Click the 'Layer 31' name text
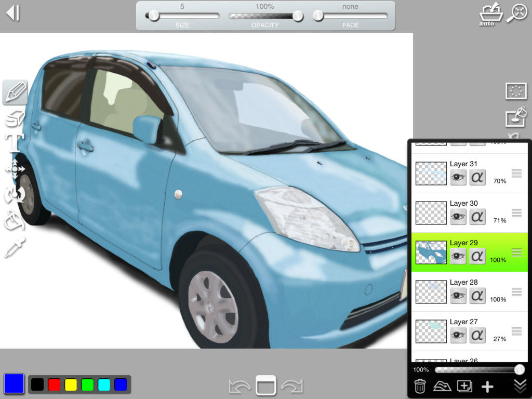 [463, 164]
